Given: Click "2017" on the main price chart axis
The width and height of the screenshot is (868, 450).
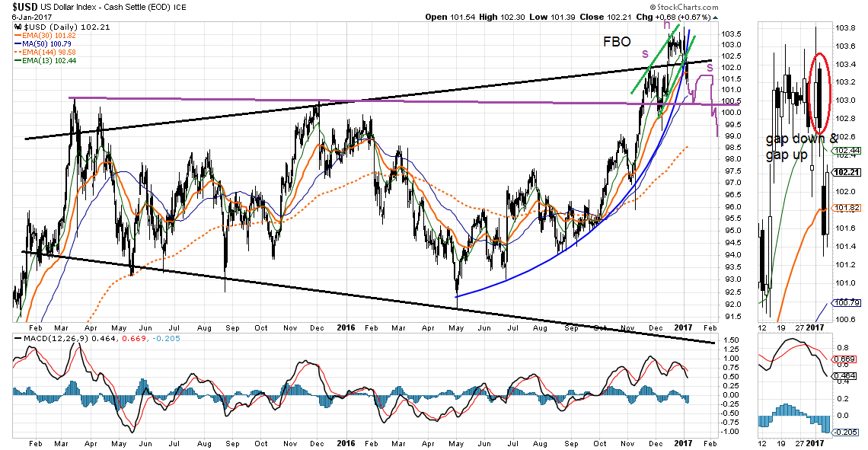Looking at the screenshot, I should point(683,327).
